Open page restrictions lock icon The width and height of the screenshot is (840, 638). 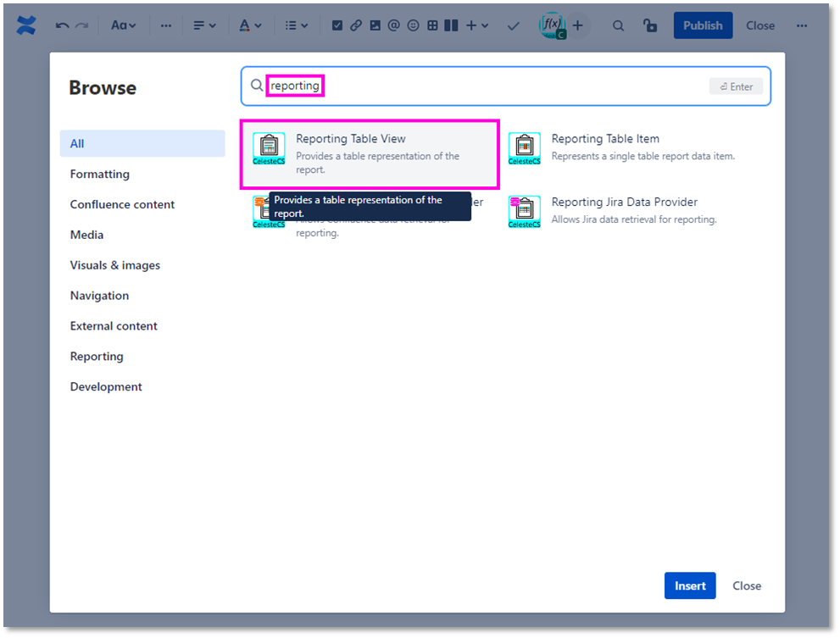(650, 25)
